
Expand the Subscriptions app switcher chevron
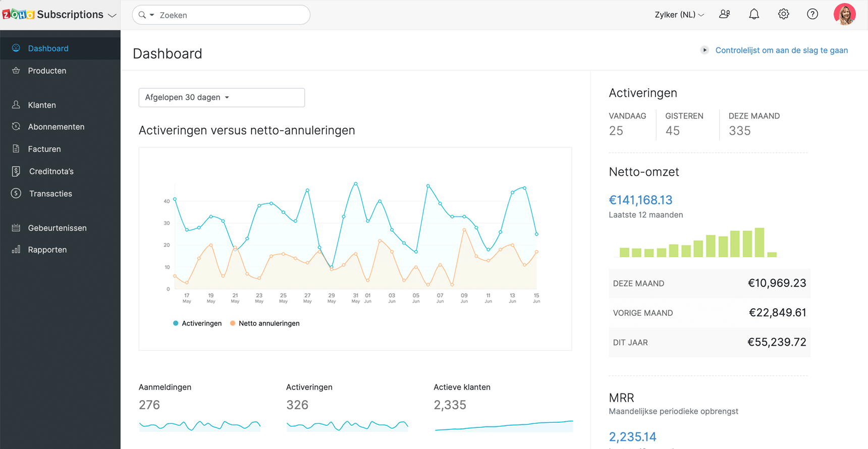pyautogui.click(x=113, y=16)
